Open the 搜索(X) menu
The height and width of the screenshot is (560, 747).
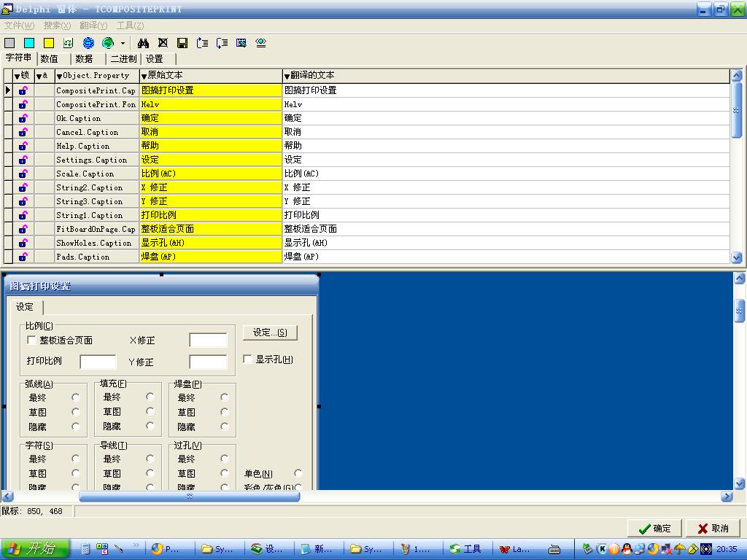pyautogui.click(x=57, y=26)
